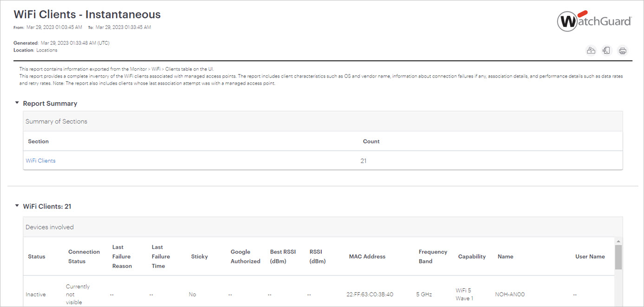Select the Frequency Band column header
The image size is (644, 307).
pos(433,256)
